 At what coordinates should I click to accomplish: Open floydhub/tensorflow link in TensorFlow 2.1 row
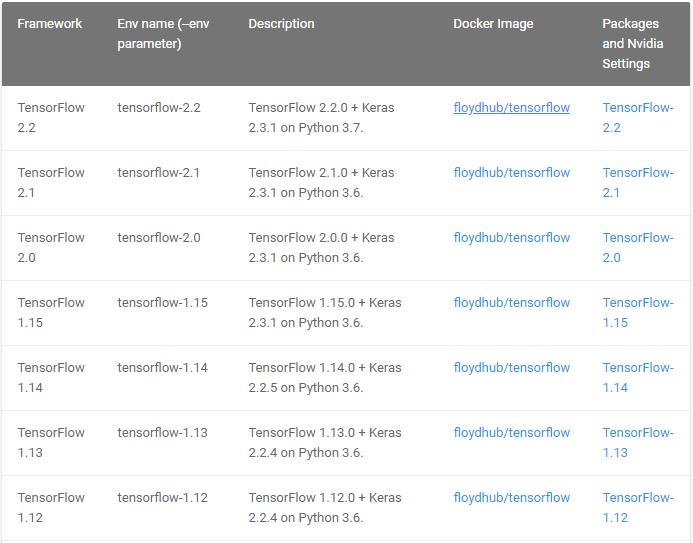[x=511, y=173]
